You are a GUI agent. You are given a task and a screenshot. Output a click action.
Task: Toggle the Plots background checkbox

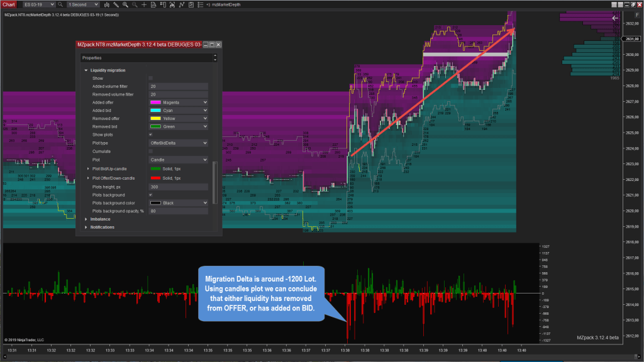151,195
